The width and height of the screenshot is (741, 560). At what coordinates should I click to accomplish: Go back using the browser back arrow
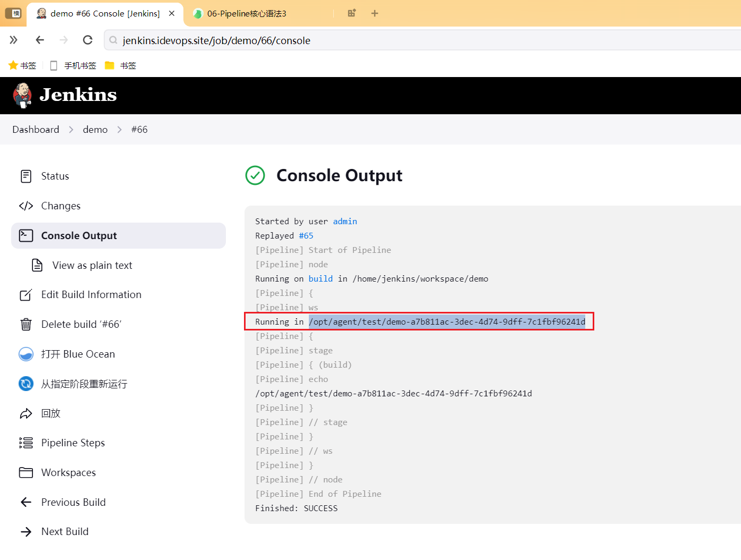(40, 40)
